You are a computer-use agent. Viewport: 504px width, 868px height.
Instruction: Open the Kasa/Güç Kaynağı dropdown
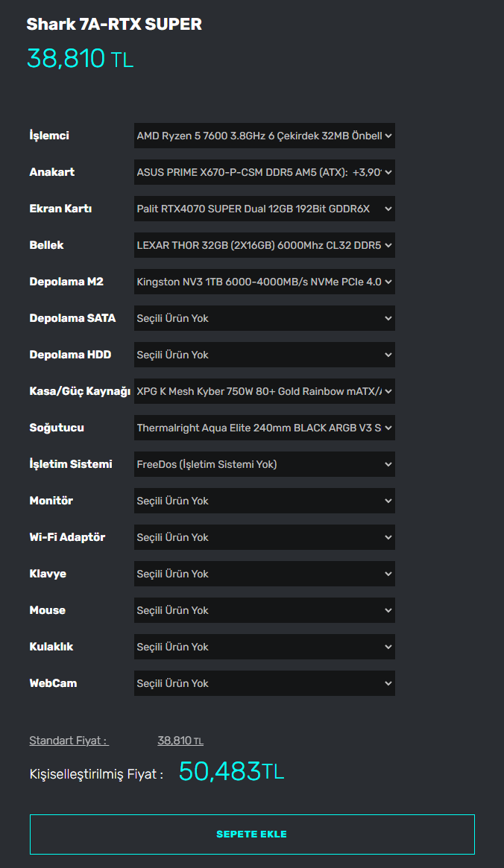tap(264, 391)
